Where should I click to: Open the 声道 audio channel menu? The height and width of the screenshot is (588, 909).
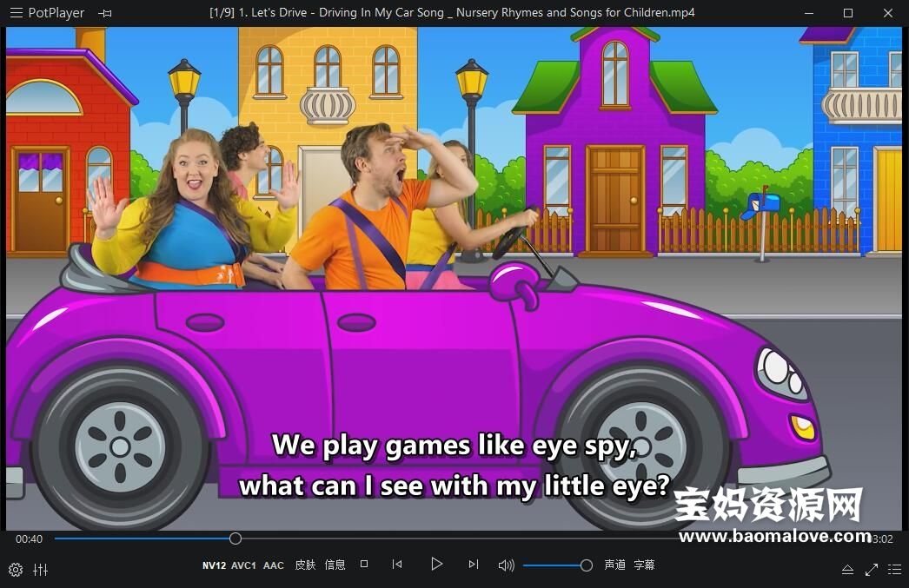[x=614, y=565]
